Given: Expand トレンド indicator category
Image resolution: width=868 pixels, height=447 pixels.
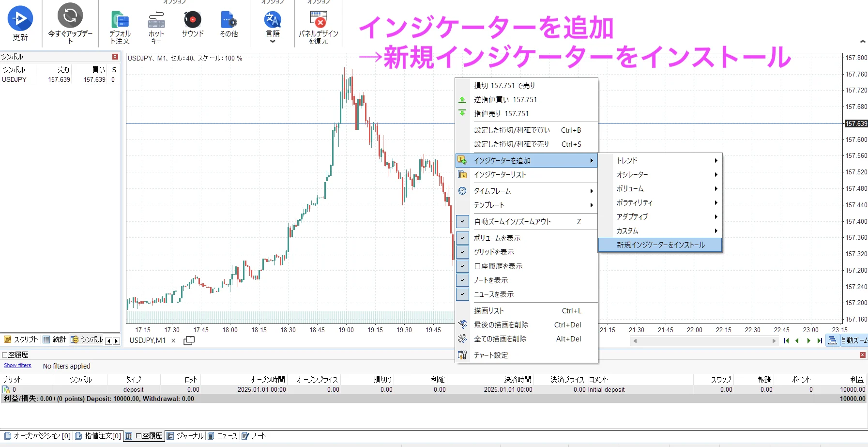Looking at the screenshot, I should tap(660, 160).
